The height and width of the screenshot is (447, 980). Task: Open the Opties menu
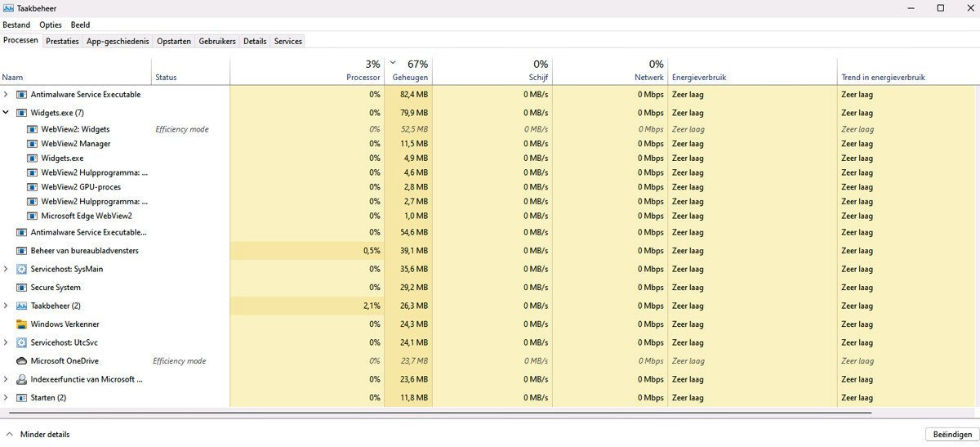coord(51,25)
